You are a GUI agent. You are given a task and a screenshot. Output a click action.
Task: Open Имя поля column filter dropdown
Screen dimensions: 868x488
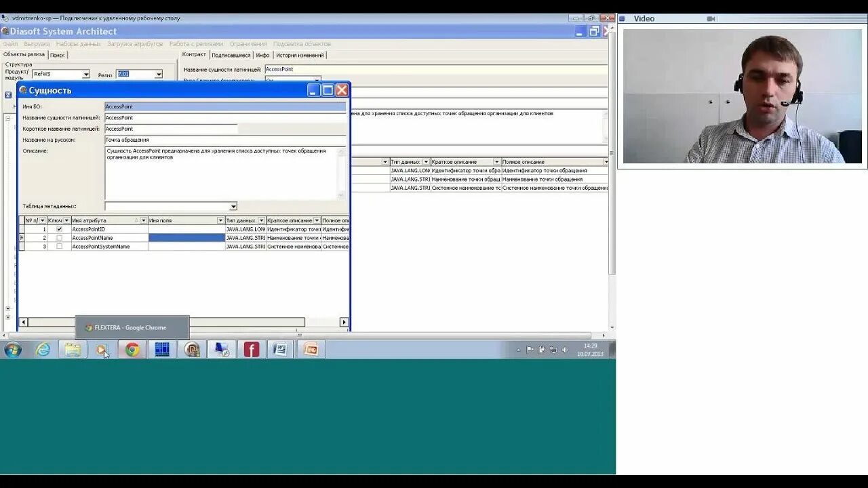[x=220, y=220]
